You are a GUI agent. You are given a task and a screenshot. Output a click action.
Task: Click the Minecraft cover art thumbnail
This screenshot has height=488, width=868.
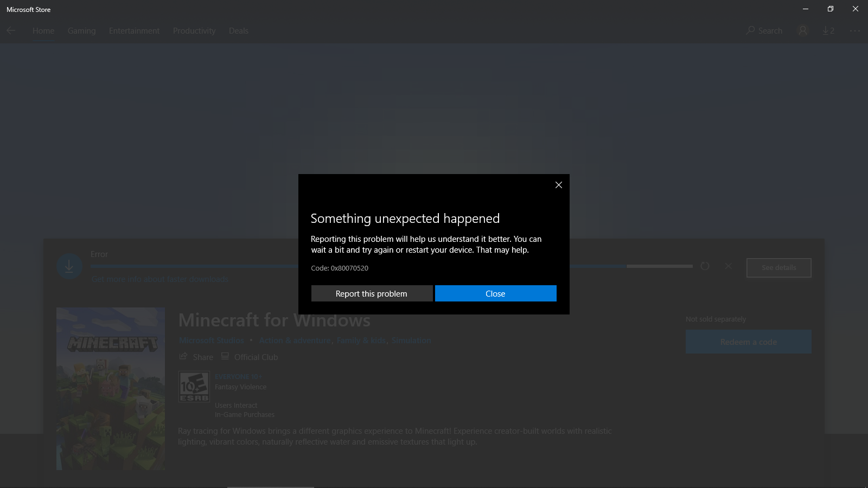coord(111,388)
